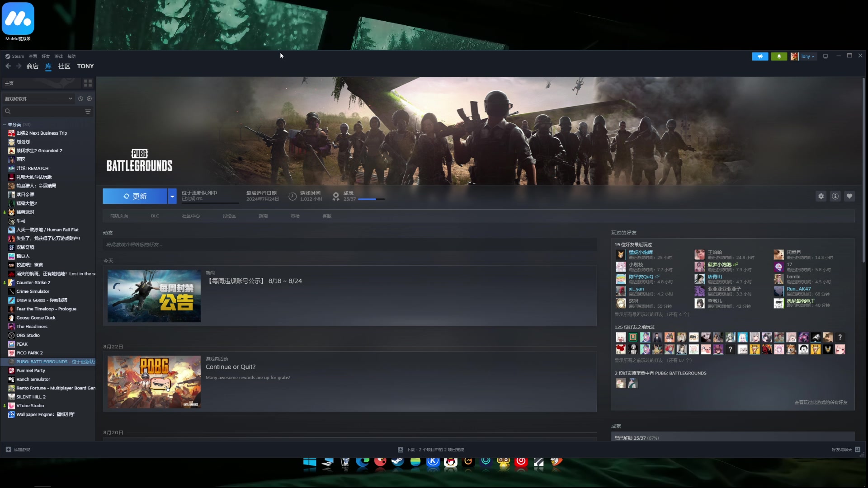Open friend bambi's avatar
The image size is (868, 488).
click(778, 279)
